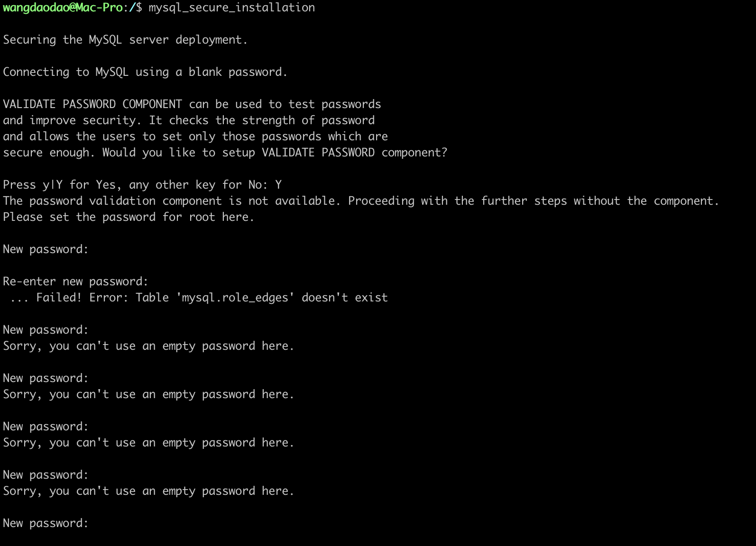The image size is (756, 546).
Task: Click the "Press y|Y for Yes" prompt
Action: tap(59, 185)
